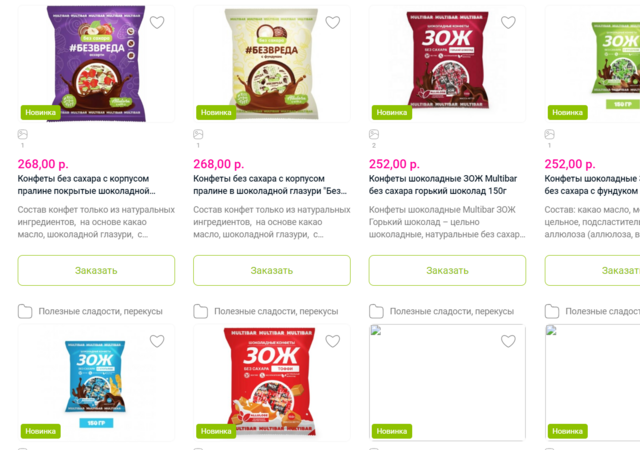This screenshot has height=450, width=640.
Task: Click heart icon on blue ЗОЖ candy card
Action: (x=157, y=341)
